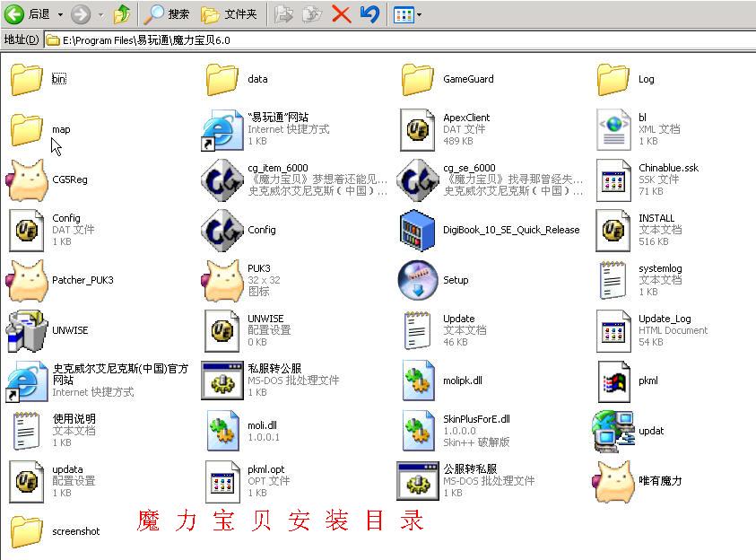Image resolution: width=756 pixels, height=560 pixels.
Task: Select the 使用说明 text document
Action: [x=54, y=430]
